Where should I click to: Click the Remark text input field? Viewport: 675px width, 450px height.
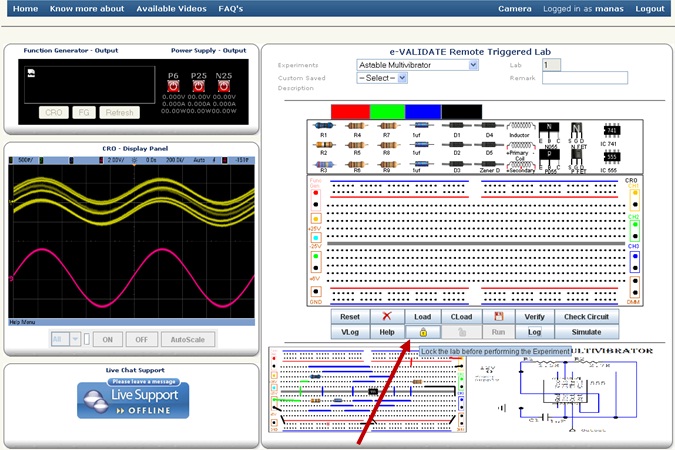[x=584, y=77]
